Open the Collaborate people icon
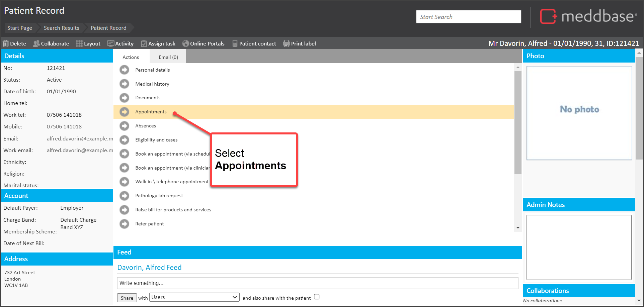644x307 pixels. (36, 44)
